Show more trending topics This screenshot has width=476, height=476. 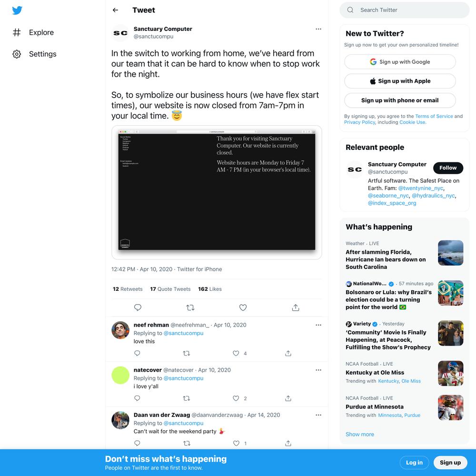point(360,434)
